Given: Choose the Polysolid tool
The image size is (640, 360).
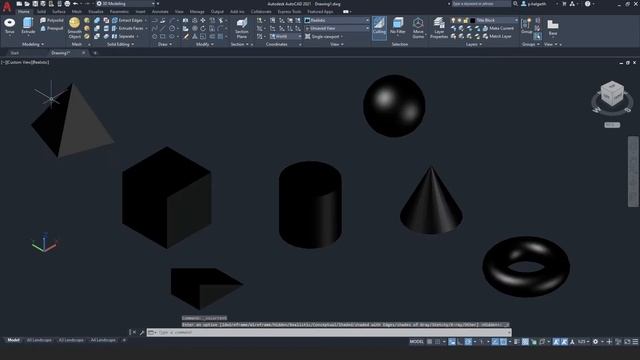Looking at the screenshot, I should [x=52, y=20].
